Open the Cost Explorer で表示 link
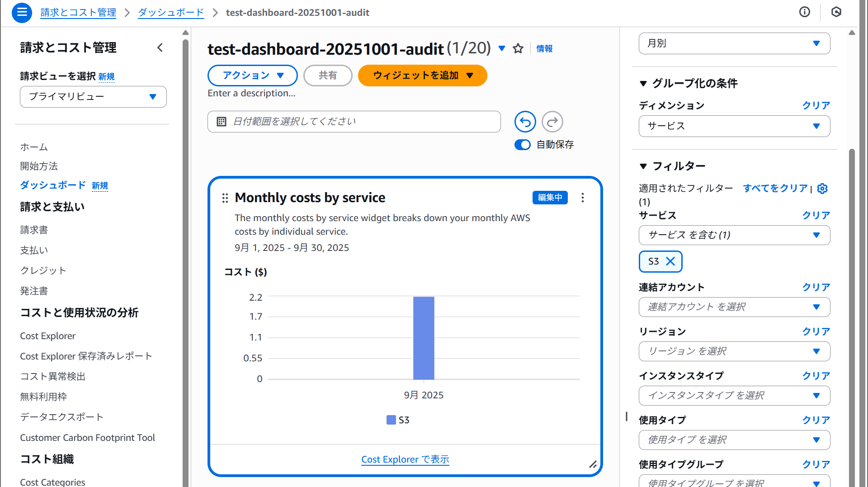This screenshot has height=487, width=868. (x=405, y=459)
